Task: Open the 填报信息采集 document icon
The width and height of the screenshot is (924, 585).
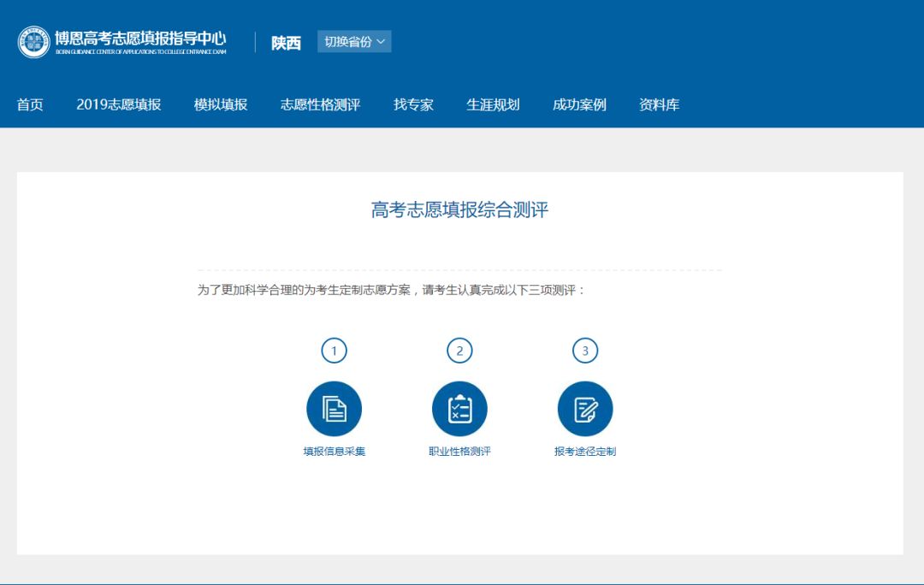Action: pos(335,409)
